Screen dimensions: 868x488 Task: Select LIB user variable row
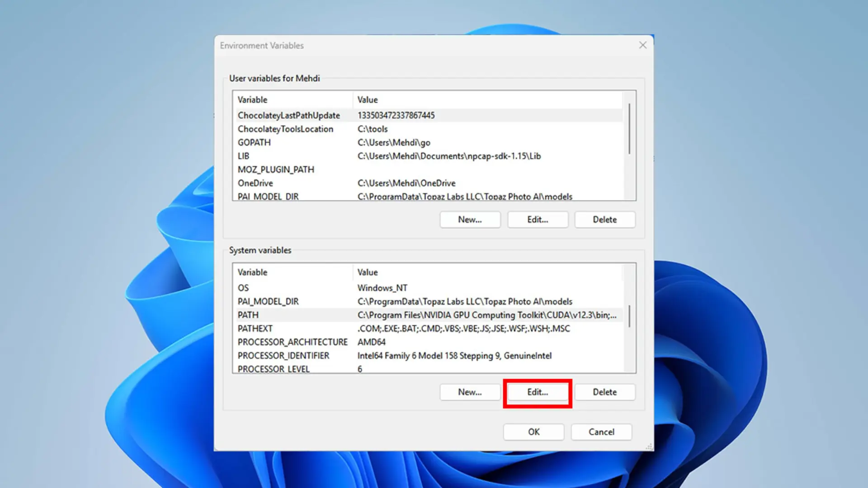tap(429, 156)
